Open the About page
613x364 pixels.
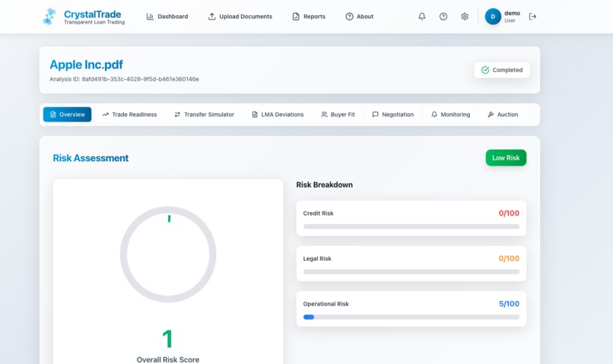(x=359, y=17)
